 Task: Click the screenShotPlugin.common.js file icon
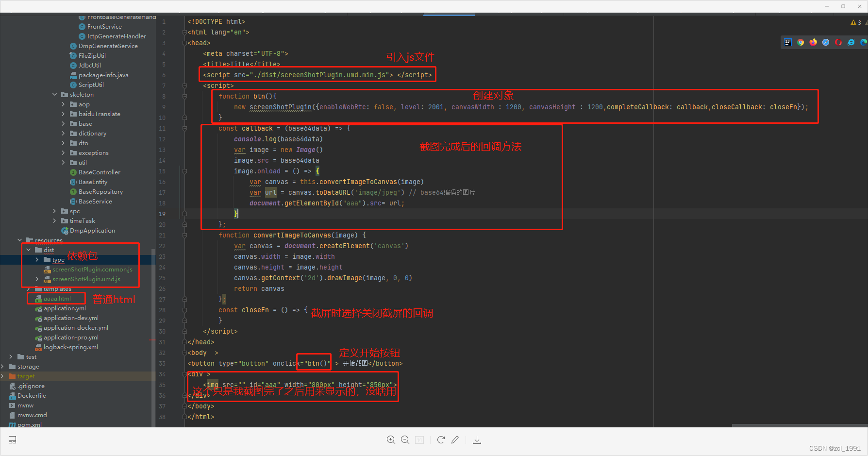47,270
